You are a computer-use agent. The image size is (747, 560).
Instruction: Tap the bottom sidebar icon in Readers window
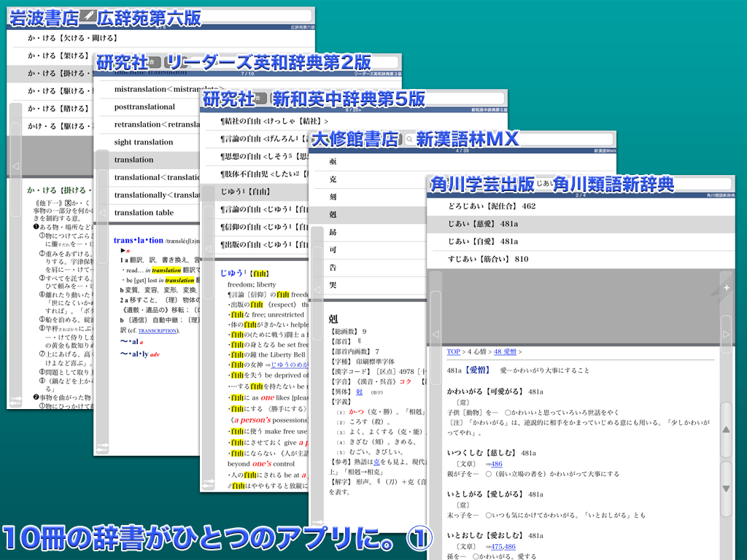coord(102,448)
